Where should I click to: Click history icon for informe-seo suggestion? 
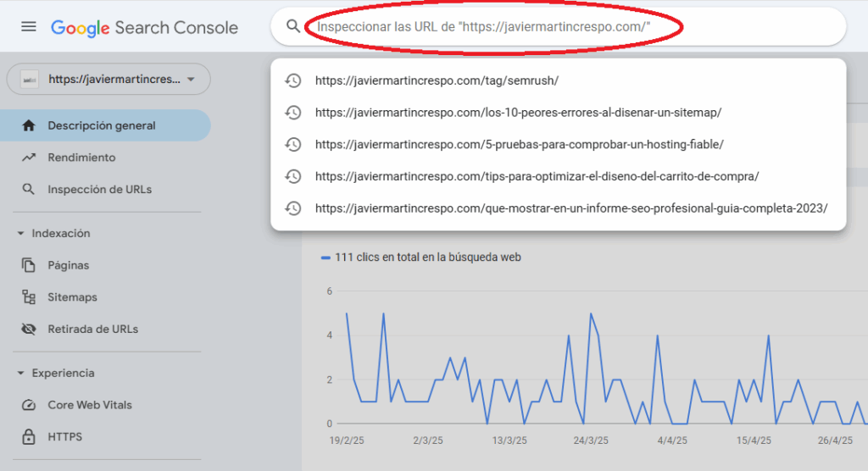click(x=292, y=208)
